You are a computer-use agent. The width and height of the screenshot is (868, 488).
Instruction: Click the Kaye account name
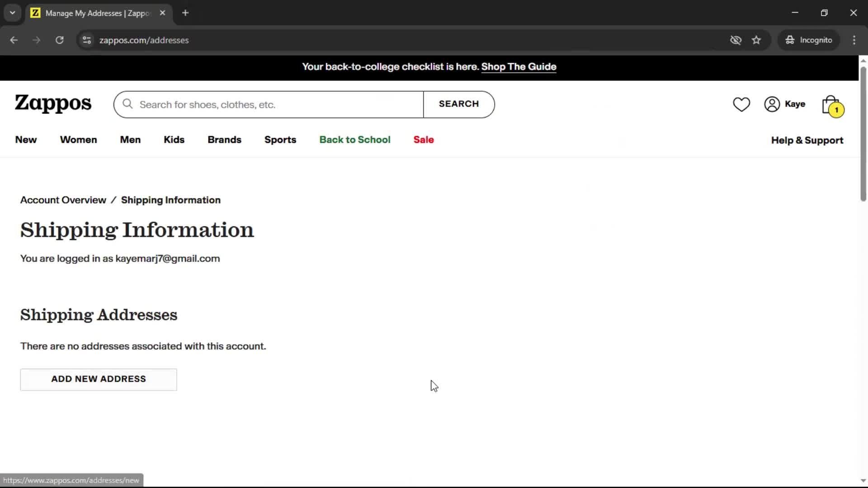pyautogui.click(x=795, y=104)
